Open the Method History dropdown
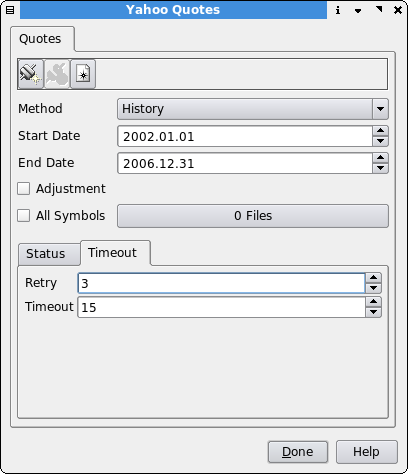 click(x=253, y=109)
